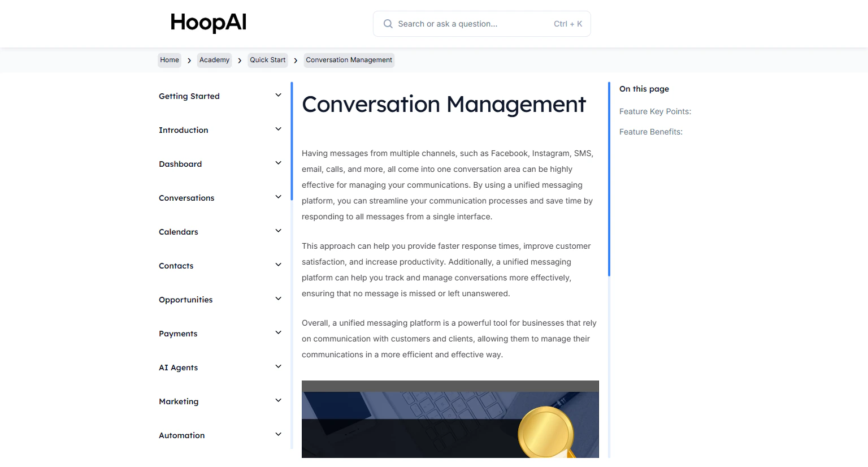Go to Home via the breadcrumb
Viewport: 868px width, 467px height.
[169, 60]
